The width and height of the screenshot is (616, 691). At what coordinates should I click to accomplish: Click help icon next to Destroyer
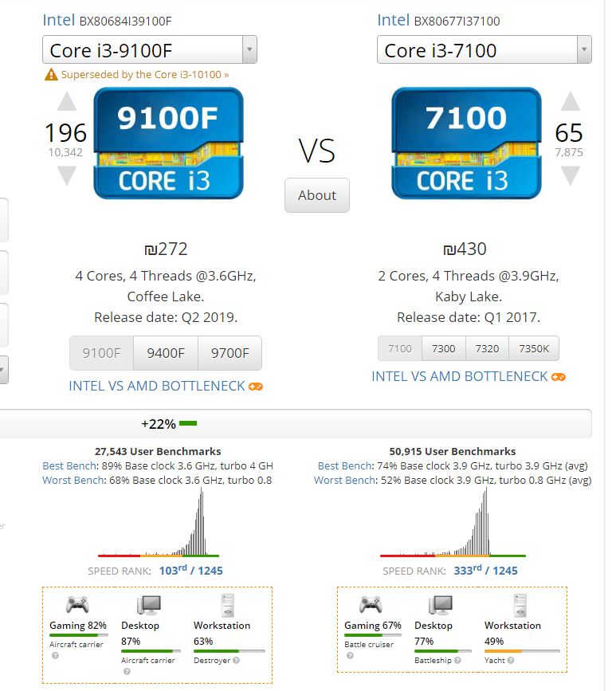pos(236,660)
